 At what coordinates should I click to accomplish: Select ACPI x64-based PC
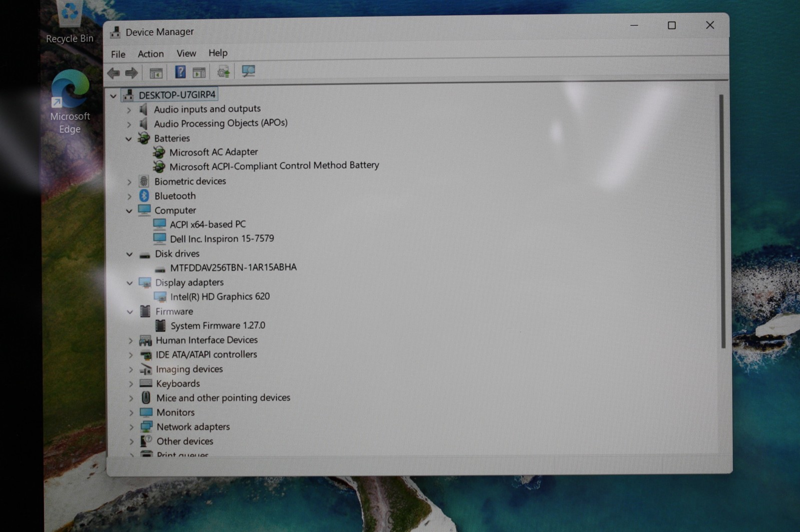tap(208, 224)
